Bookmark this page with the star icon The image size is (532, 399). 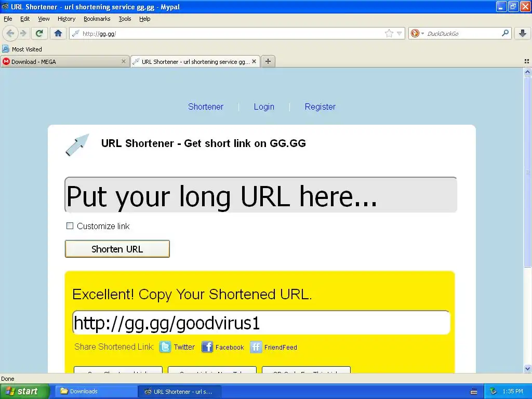[389, 33]
